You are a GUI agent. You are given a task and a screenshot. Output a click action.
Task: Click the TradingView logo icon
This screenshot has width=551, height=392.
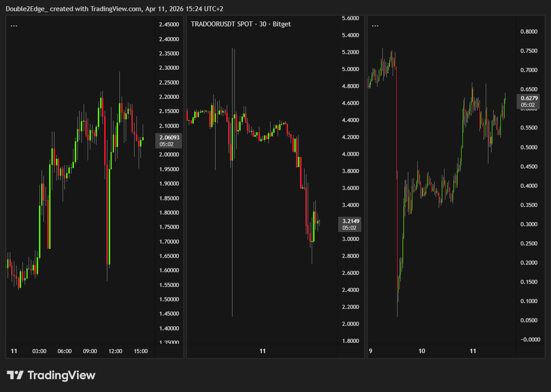pos(15,375)
